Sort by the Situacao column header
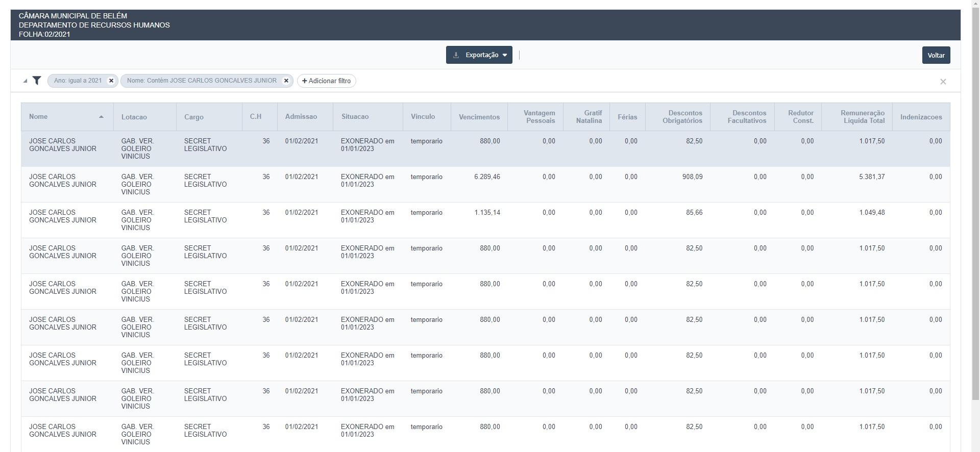The height and width of the screenshot is (452, 980). (x=355, y=117)
